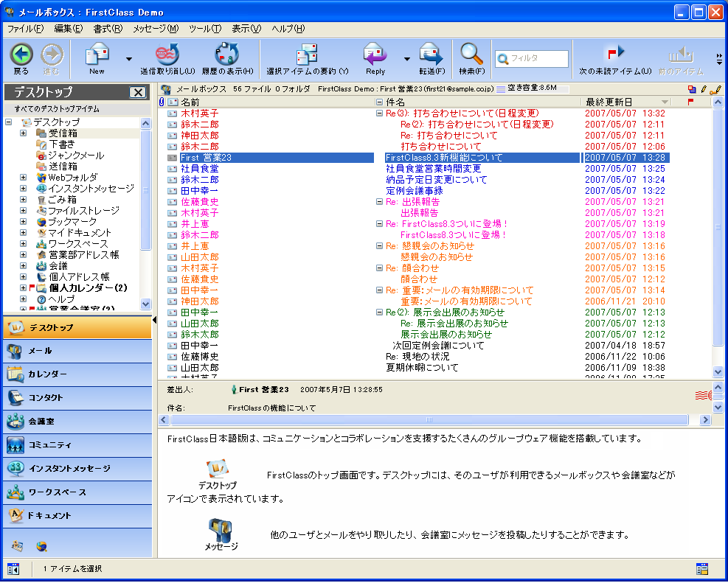Expand the 受信箱 tree node
The image size is (728, 583).
pos(23,133)
